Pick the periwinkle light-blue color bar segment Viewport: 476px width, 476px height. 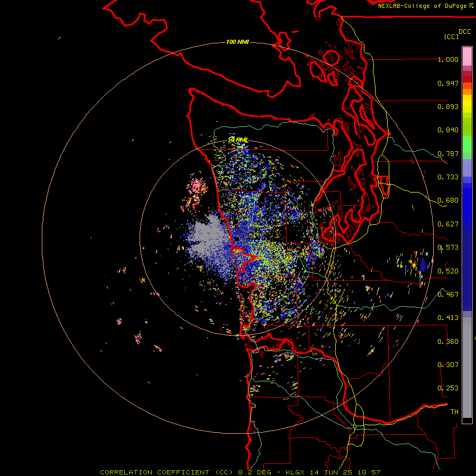467,168
